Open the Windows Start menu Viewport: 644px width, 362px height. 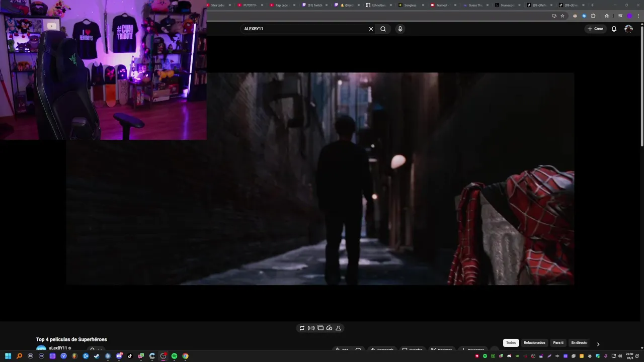8,356
